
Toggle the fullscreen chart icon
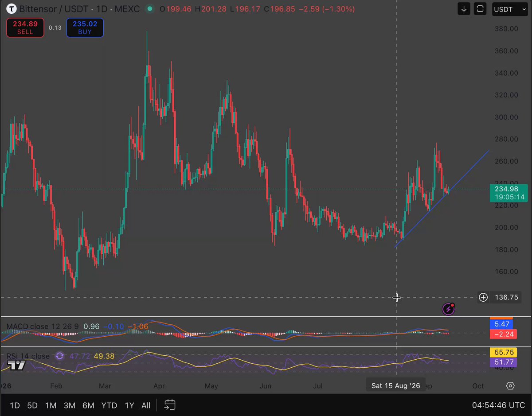coord(480,9)
